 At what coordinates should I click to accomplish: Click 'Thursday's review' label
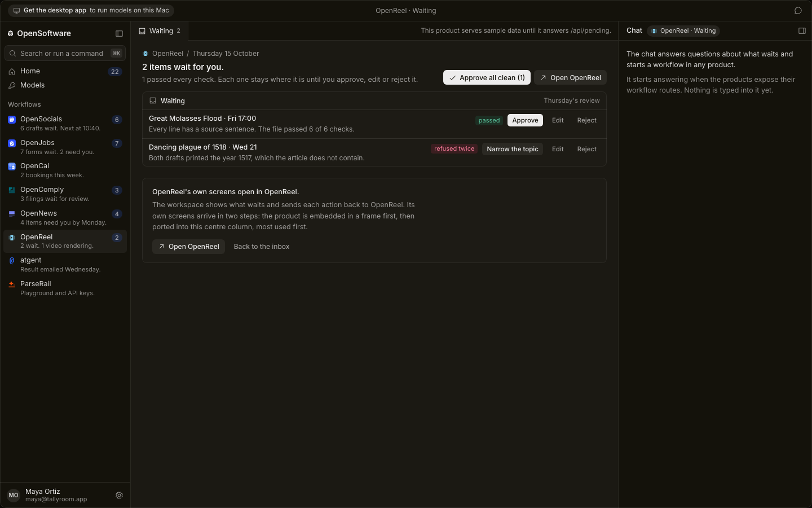point(572,101)
